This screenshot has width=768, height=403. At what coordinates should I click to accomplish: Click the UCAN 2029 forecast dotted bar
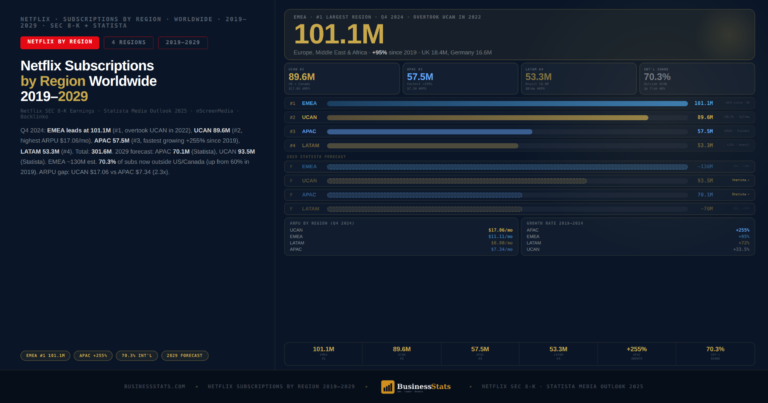[457, 181]
